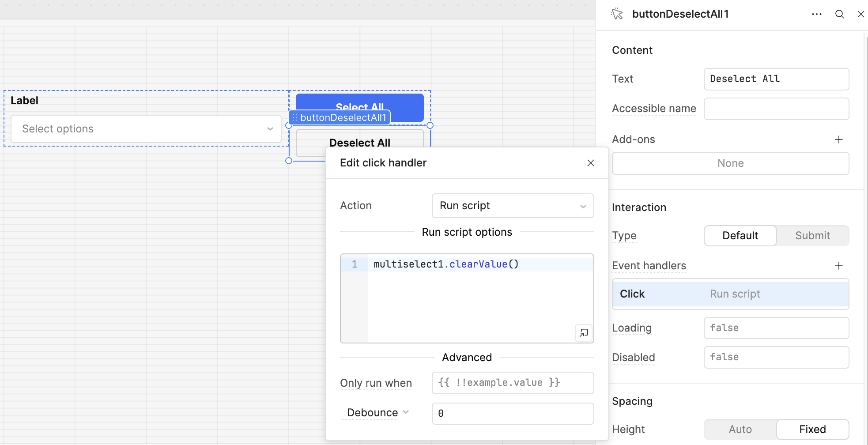Expand the script editor to popout window
Viewport: 868px width, 445px height.
tap(583, 332)
